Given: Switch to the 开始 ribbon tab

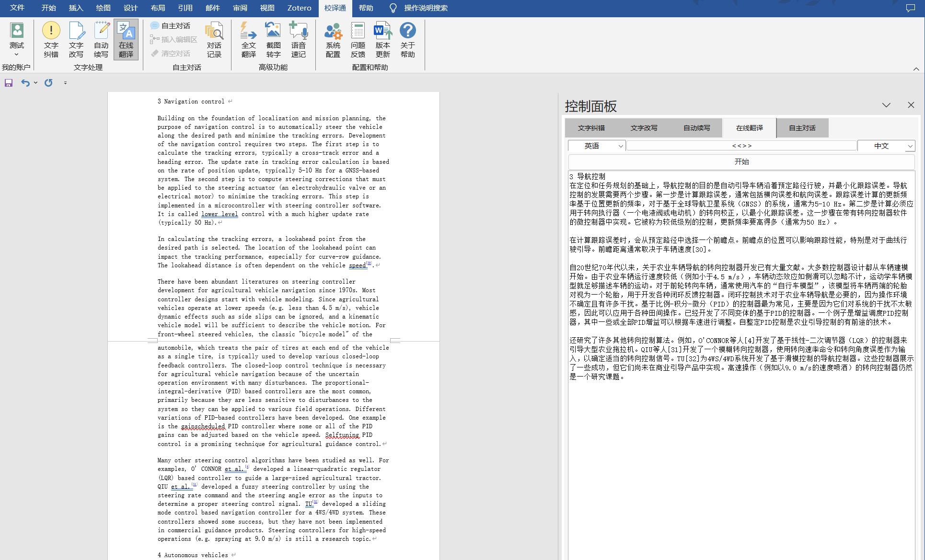Looking at the screenshot, I should coord(49,8).
